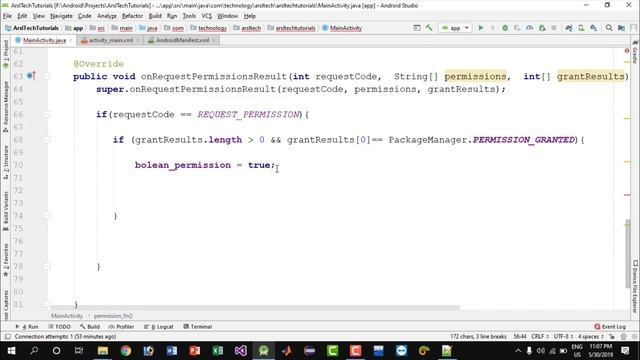Click the status bar tool windows toggle icon

[7, 337]
